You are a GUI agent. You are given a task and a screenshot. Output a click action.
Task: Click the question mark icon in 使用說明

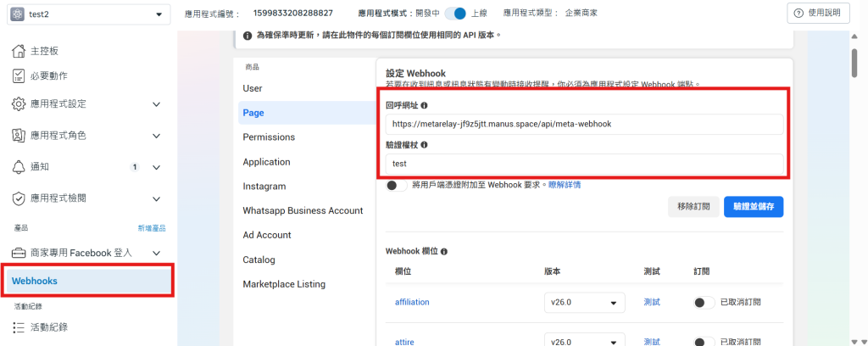click(x=798, y=14)
